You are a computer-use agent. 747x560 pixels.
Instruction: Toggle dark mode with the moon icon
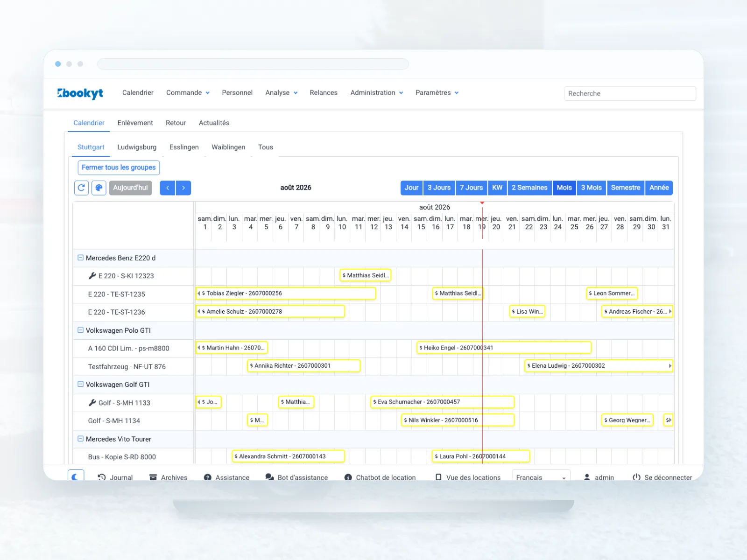tap(76, 476)
